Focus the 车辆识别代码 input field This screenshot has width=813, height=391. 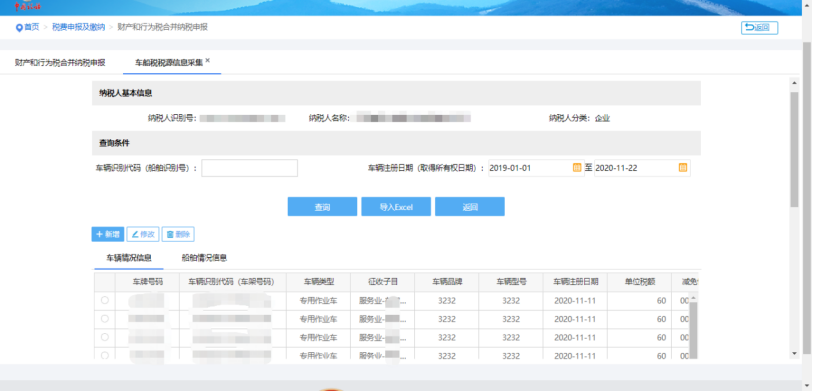coord(249,168)
